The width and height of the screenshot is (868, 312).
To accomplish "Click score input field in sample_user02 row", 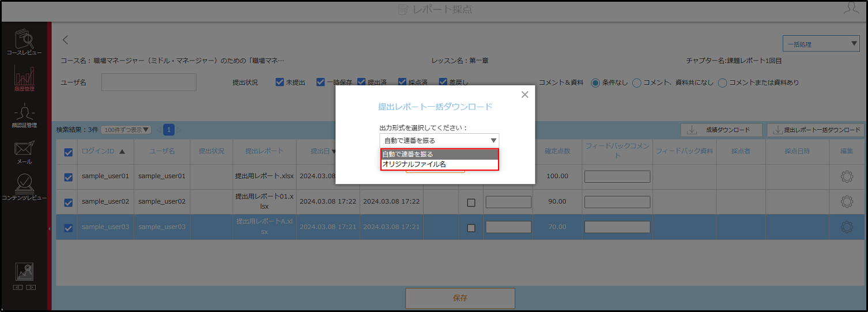I will (508, 202).
